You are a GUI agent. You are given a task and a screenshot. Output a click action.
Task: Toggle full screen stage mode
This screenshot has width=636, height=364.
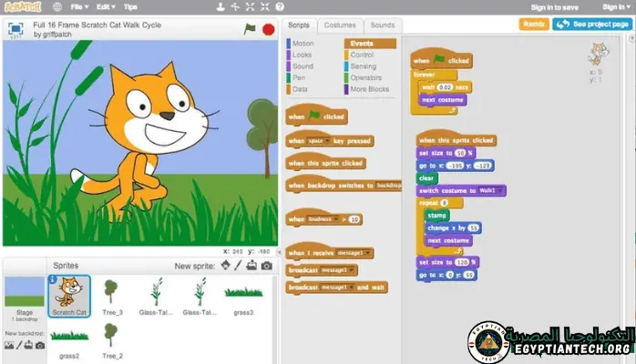pyautogui.click(x=15, y=29)
